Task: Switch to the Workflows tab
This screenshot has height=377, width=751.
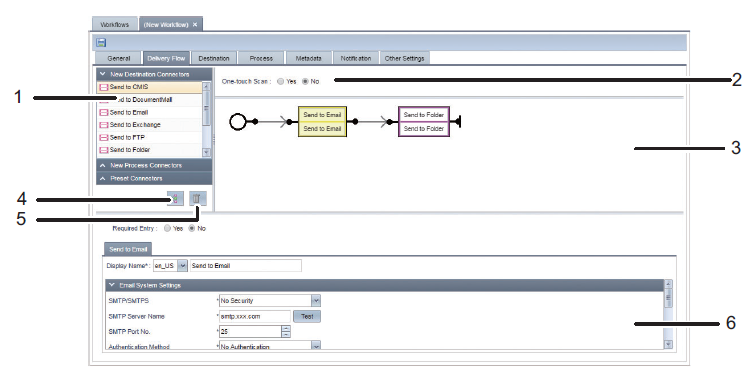Action: tap(114, 24)
